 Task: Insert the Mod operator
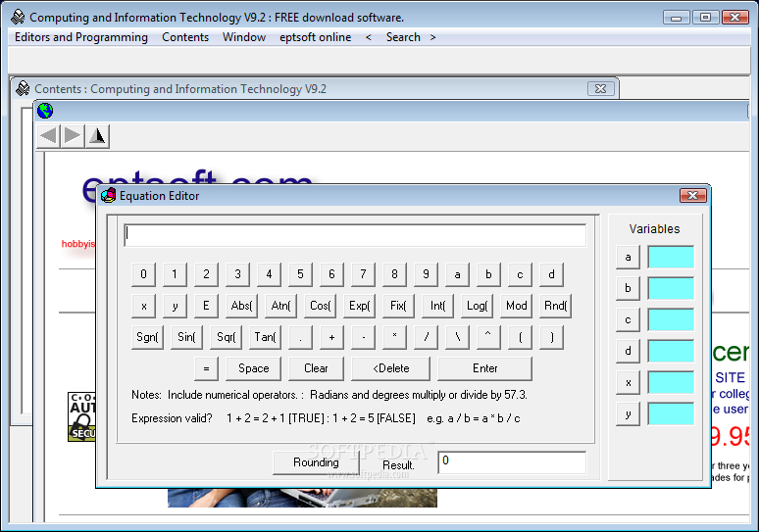tap(516, 306)
